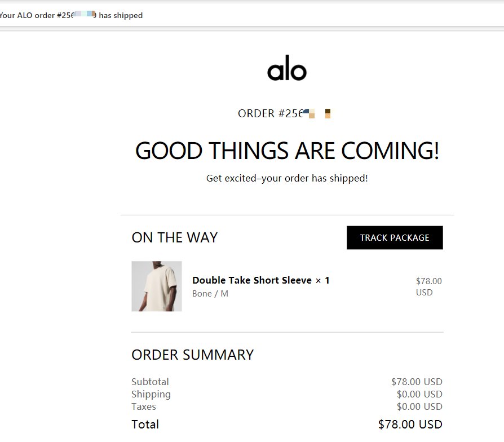
Task: Click the Total label
Action: (145, 425)
